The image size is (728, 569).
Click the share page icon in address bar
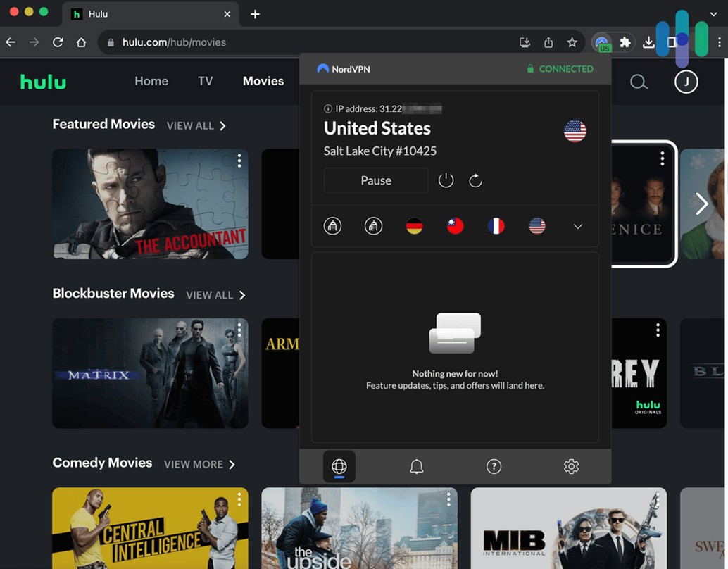(548, 43)
